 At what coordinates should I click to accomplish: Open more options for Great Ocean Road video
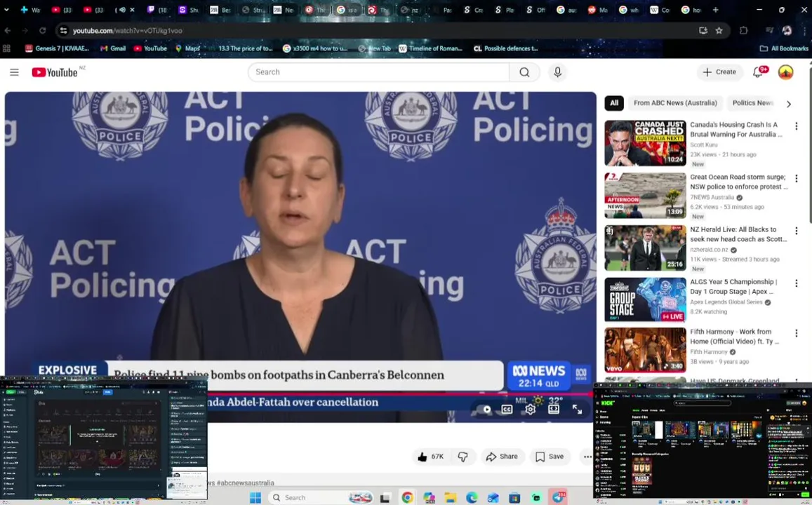(x=796, y=179)
